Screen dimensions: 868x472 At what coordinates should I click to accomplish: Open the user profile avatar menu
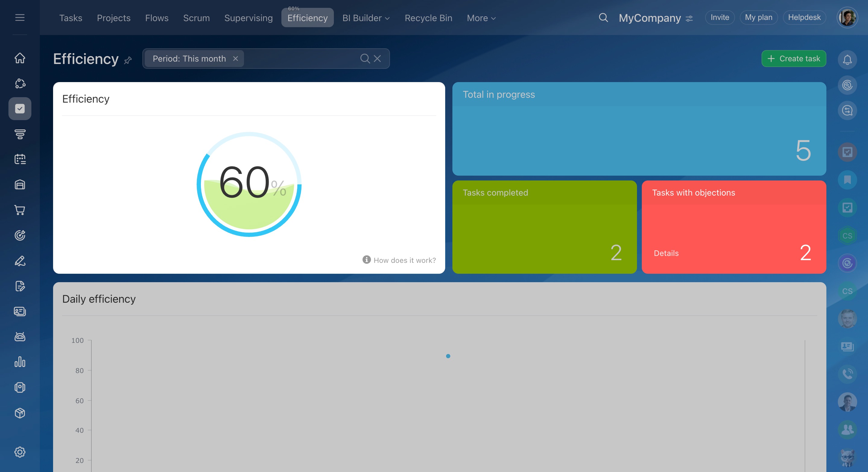(x=847, y=18)
